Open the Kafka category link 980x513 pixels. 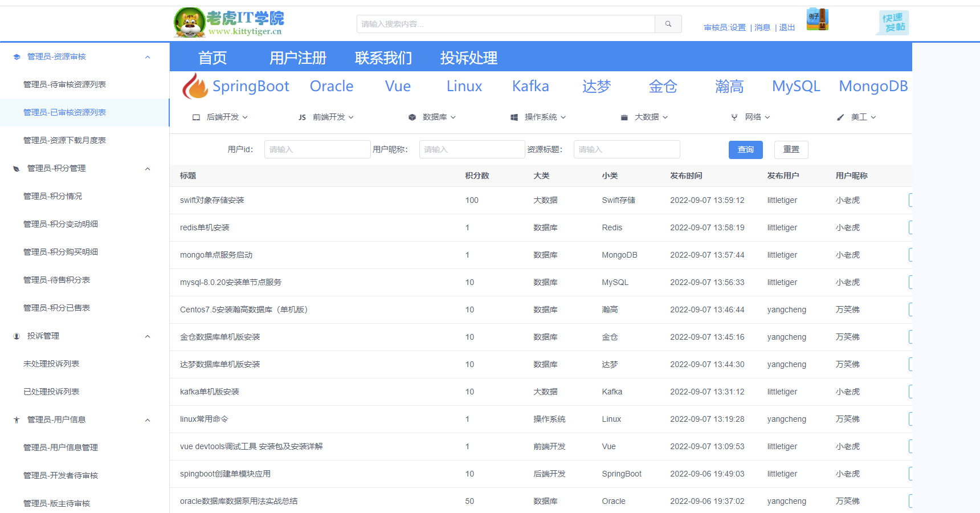pos(530,86)
